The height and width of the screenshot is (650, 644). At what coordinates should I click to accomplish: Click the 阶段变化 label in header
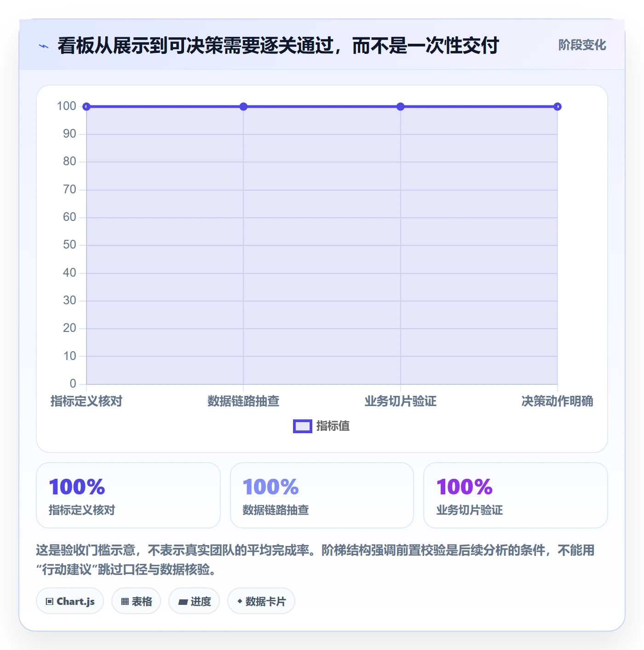[x=582, y=45]
